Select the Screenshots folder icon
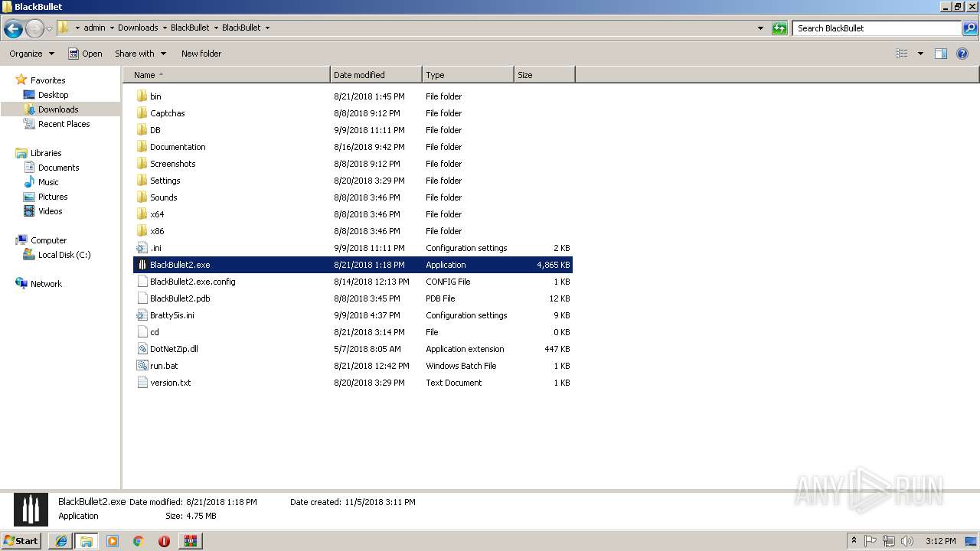Viewport: 980px width, 551px height. (x=142, y=164)
